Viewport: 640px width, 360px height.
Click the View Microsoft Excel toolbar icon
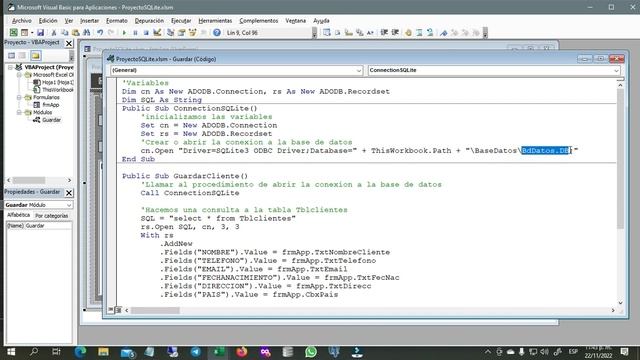point(13,33)
